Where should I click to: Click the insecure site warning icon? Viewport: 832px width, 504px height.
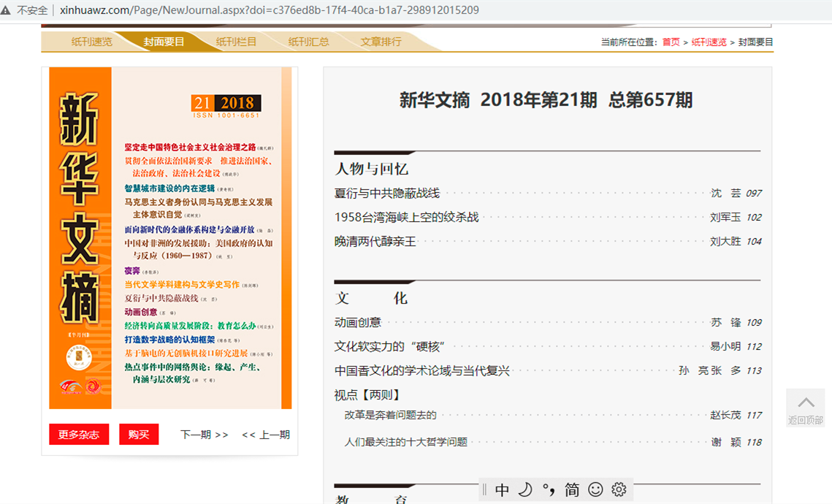(6, 10)
